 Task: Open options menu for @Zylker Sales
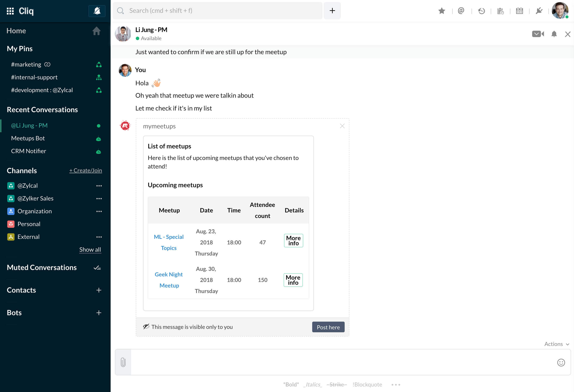pos(99,199)
